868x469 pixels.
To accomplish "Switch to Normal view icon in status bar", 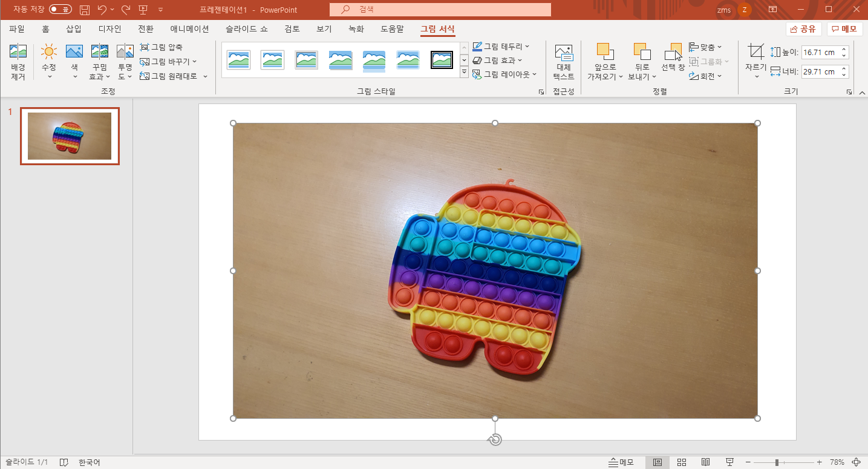I will [x=658, y=462].
